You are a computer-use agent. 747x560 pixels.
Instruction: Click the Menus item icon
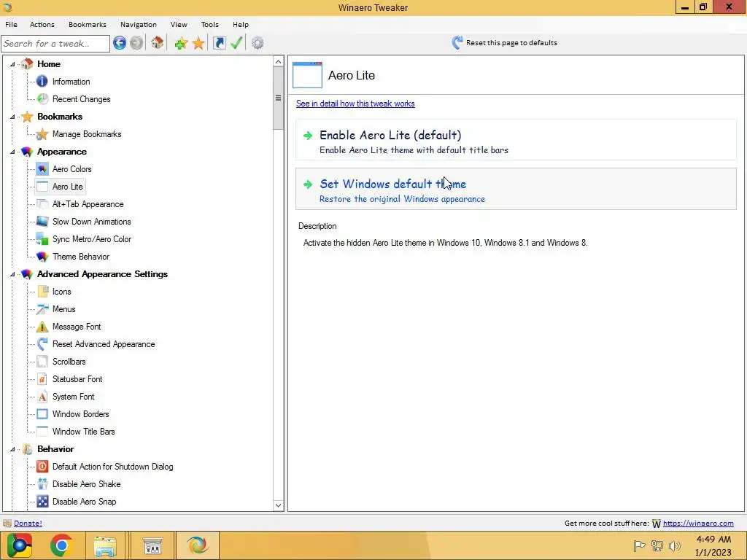tap(42, 309)
